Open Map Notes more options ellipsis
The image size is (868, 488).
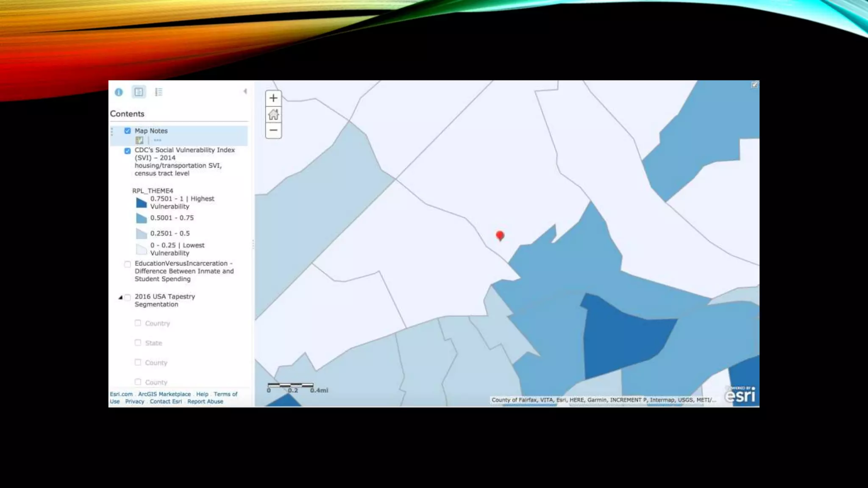158,140
